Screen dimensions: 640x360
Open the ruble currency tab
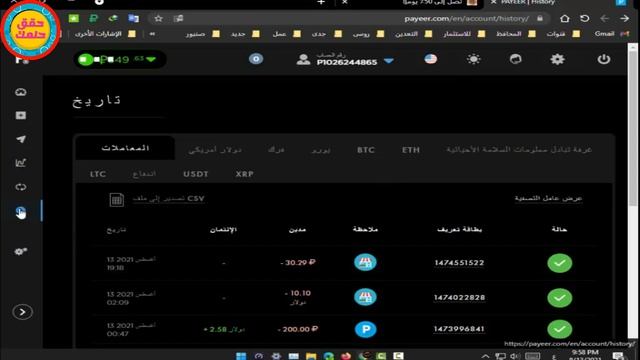point(276,150)
